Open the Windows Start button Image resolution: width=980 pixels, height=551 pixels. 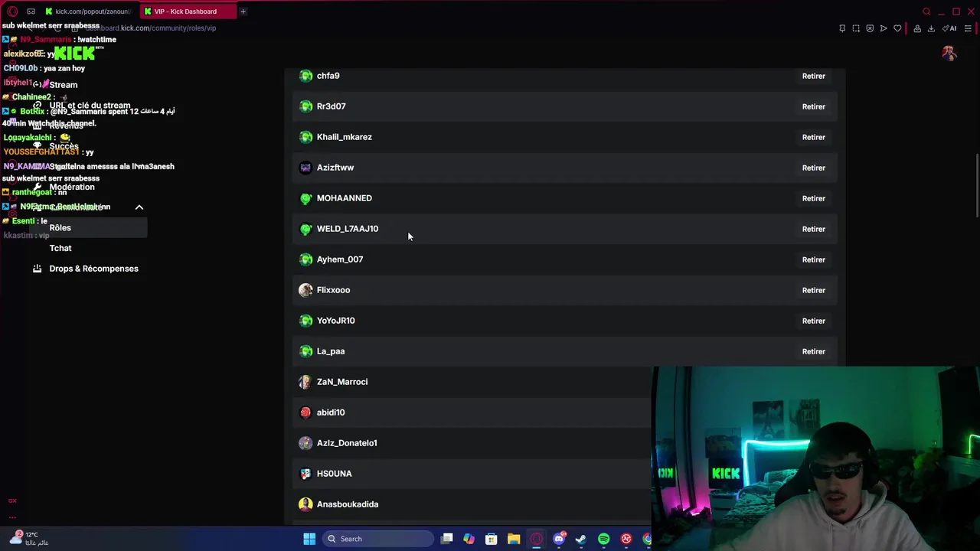309,539
